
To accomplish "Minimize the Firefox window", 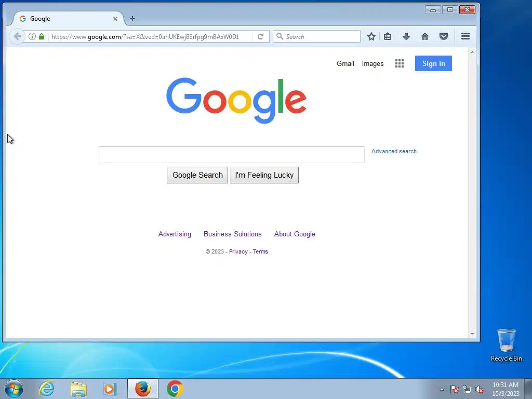I will coord(433,10).
